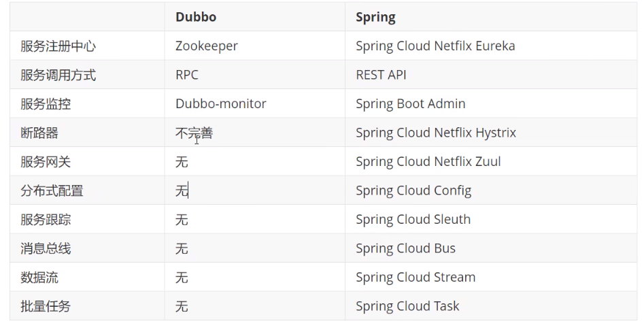Click the REST API cell
Image resolution: width=644 pixels, height=334 pixels.
(381, 75)
